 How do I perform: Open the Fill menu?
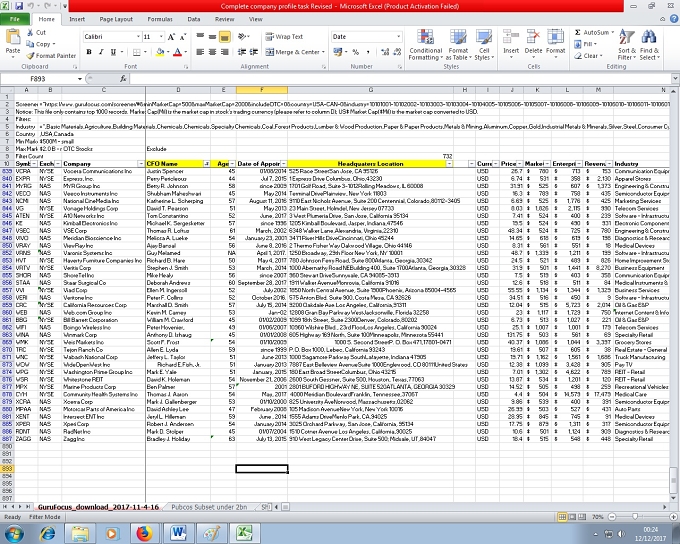(585, 44)
